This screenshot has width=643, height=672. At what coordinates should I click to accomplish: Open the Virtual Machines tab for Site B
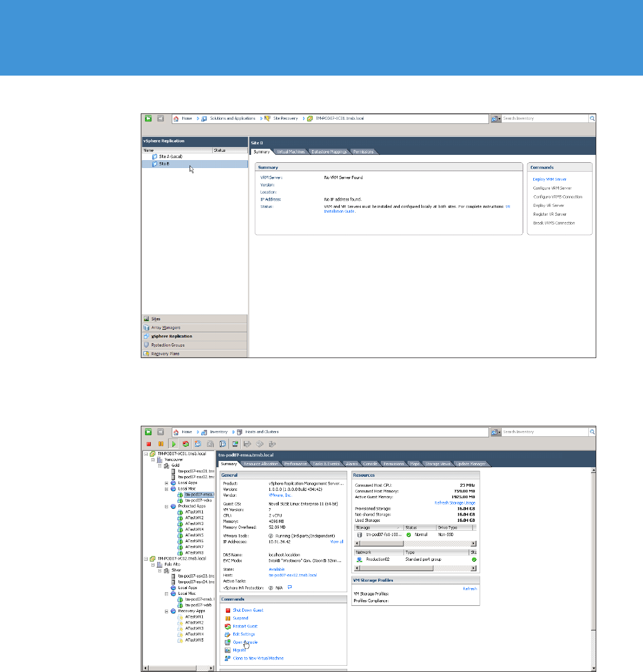pos(291,152)
